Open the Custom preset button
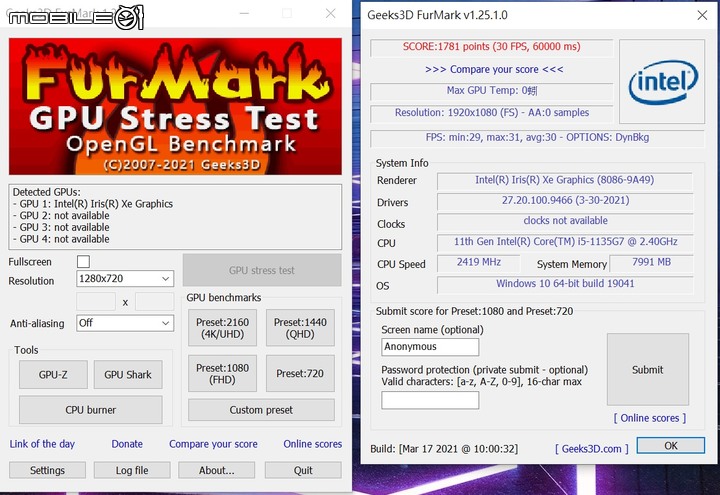720x495 pixels. click(261, 410)
